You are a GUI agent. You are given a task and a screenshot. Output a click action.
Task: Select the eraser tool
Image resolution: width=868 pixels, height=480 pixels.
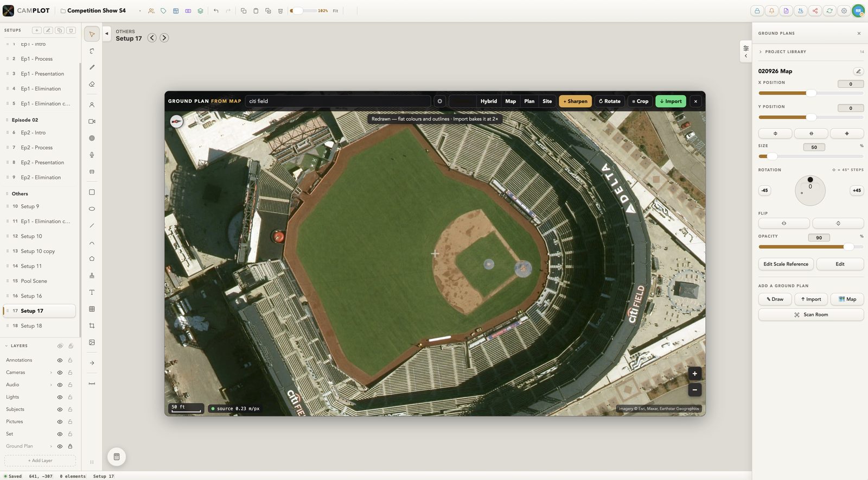[92, 84]
